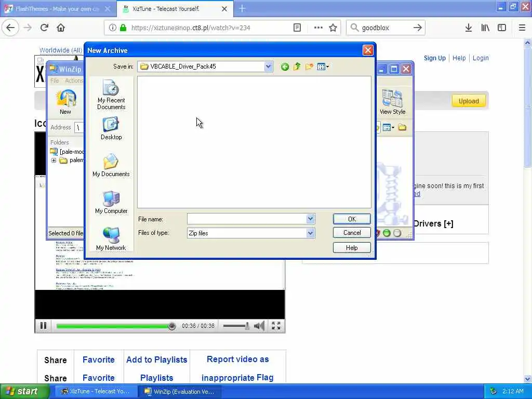This screenshot has width=532, height=399.
Task: Open the browser hamburger menu
Action: pos(522,28)
